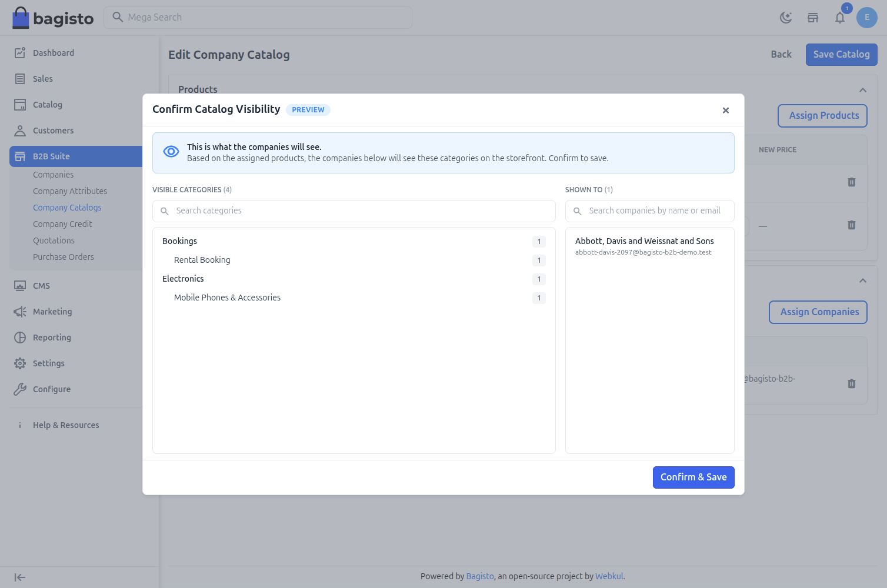The width and height of the screenshot is (887, 588).
Task: Click the CMS sidebar icon
Action: (x=20, y=286)
